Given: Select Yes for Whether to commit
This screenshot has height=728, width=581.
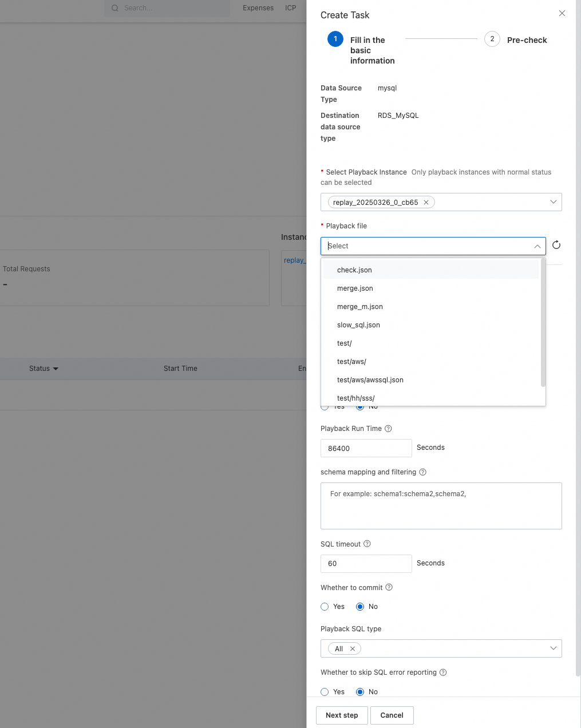Looking at the screenshot, I should 325,607.
